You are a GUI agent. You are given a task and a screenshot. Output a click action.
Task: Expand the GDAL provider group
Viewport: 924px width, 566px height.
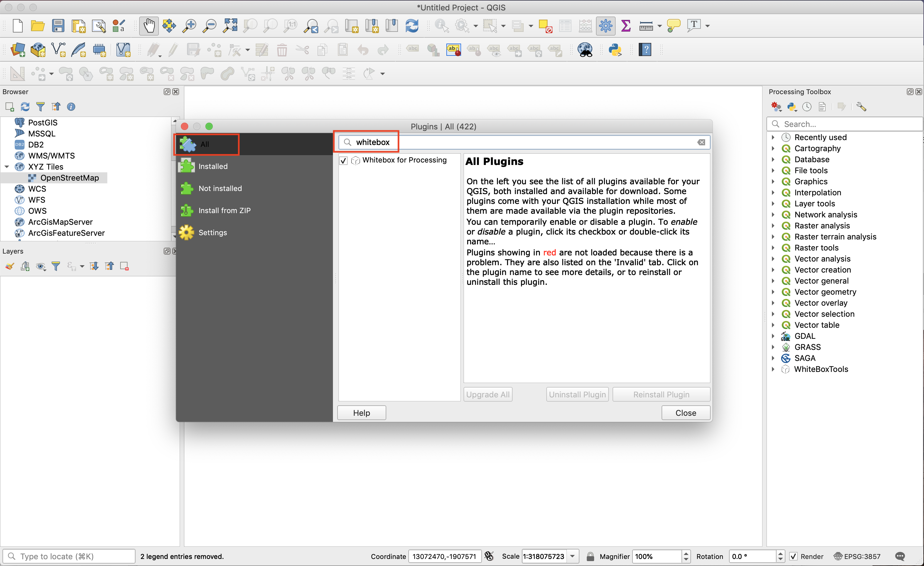coord(773,336)
